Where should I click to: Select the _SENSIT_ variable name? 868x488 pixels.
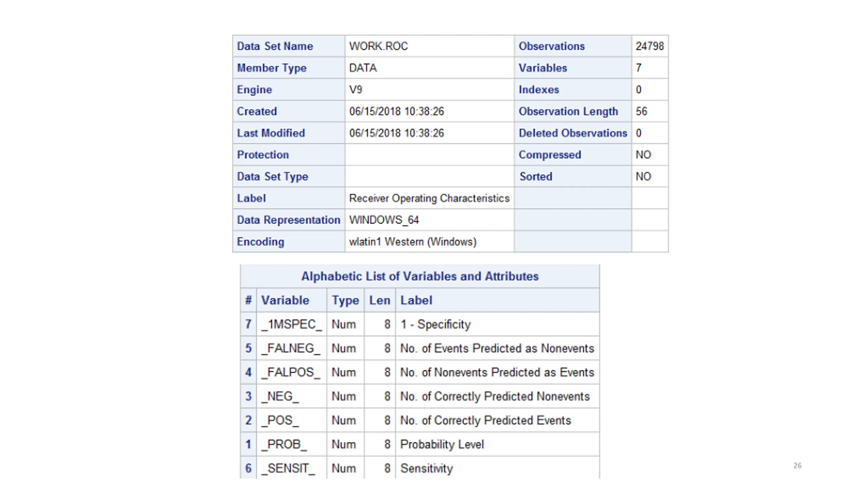(288, 469)
